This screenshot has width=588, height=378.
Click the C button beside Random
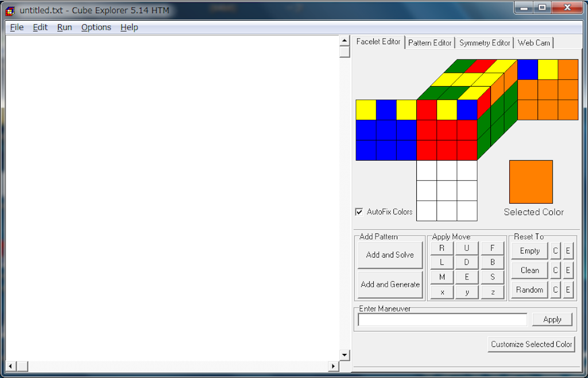pyautogui.click(x=555, y=290)
